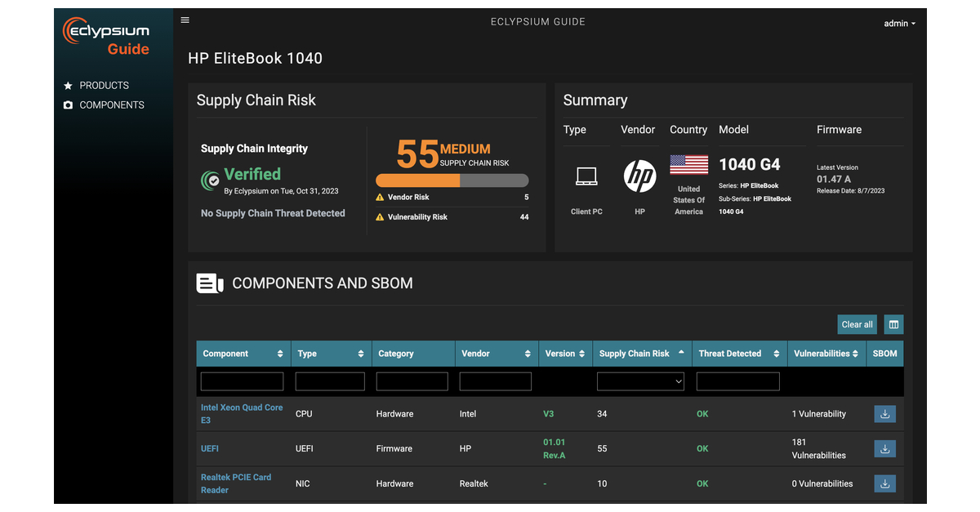Click the Vendor Risk warning triangle
980x512 pixels.
(x=380, y=197)
